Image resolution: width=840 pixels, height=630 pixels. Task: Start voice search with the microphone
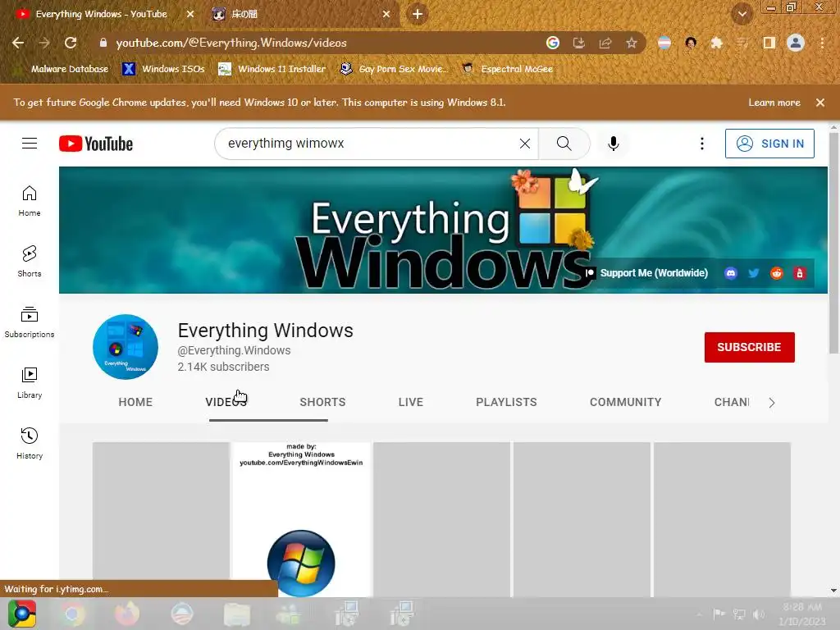[614, 144]
